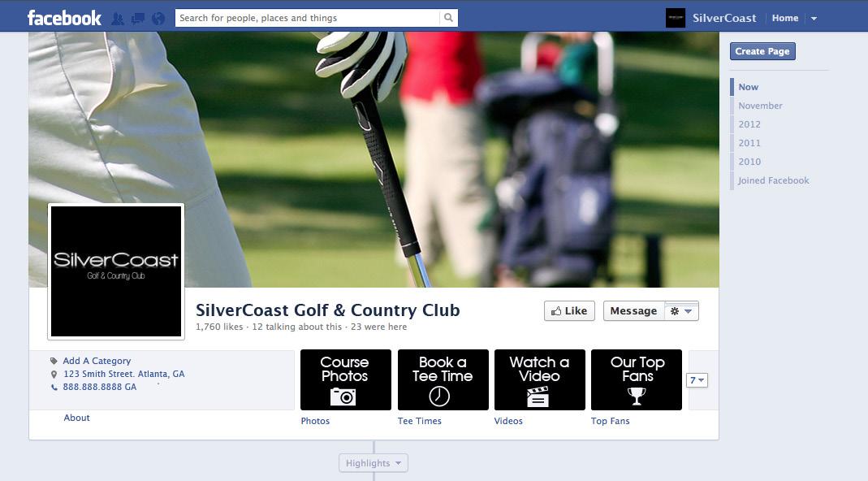Image resolution: width=868 pixels, height=481 pixels.
Task: Expand the Highlights dropdown
Action: tap(374, 462)
